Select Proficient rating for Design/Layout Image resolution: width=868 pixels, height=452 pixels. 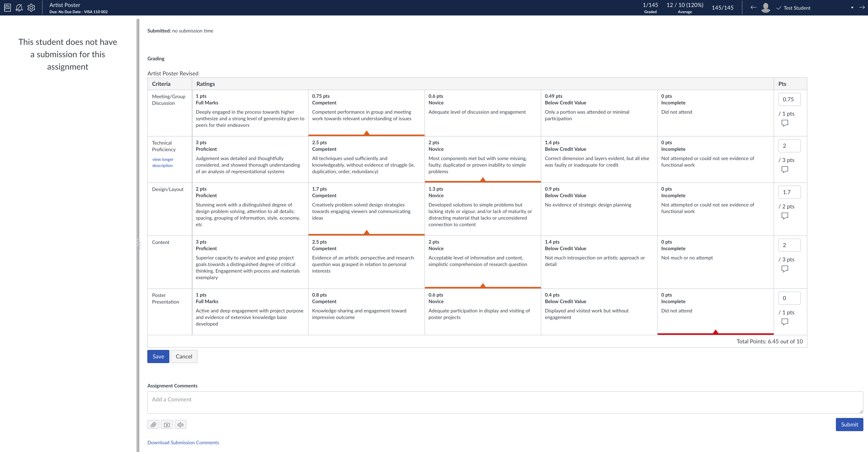pyautogui.click(x=250, y=209)
